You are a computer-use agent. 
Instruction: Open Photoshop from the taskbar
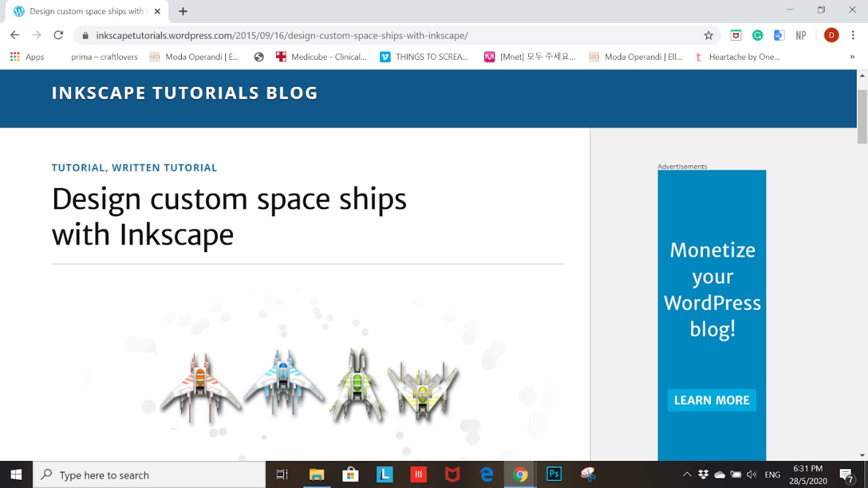(x=554, y=474)
